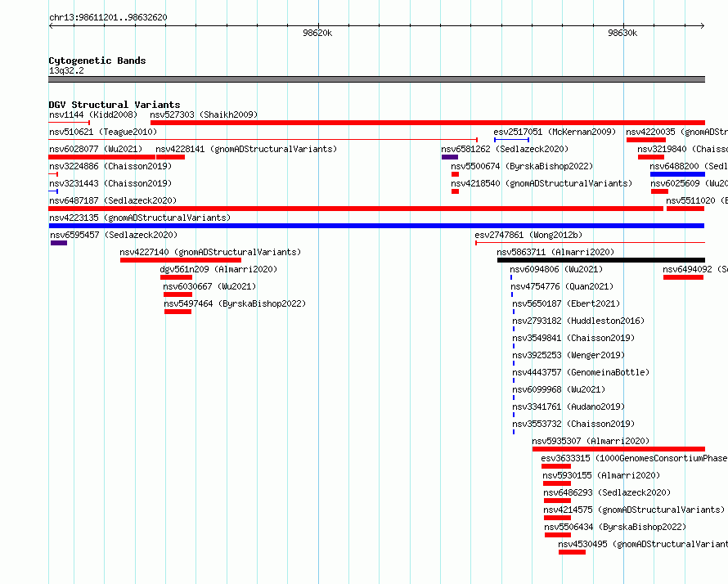Viewport: 728px width, 584px height.
Task: Click nsv3553732 (Chaisson2019) label
Action: click(573, 424)
